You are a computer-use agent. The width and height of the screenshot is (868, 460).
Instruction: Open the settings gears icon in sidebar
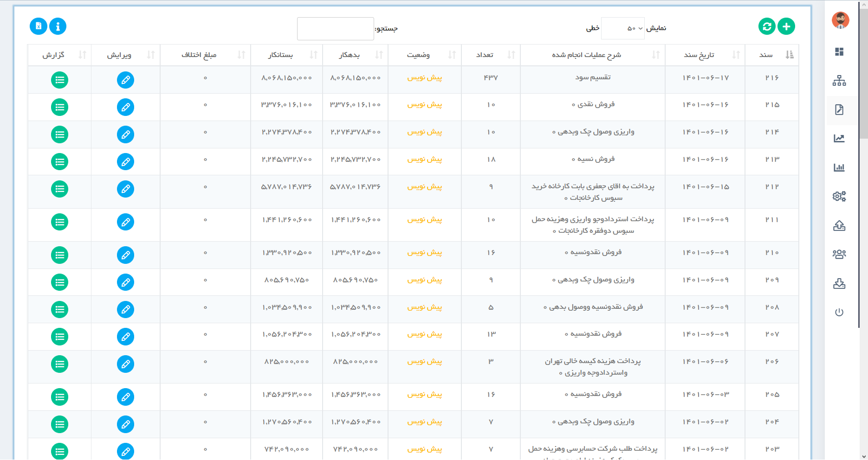[x=839, y=196]
